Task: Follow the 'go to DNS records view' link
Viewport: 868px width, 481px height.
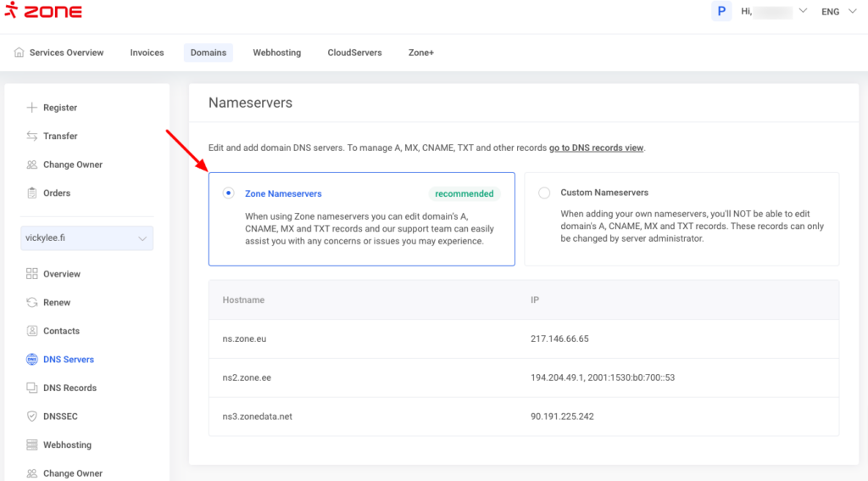Action: point(596,148)
